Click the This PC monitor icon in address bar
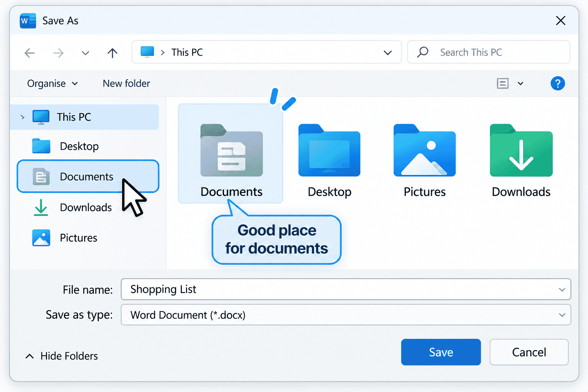The height and width of the screenshot is (392, 588). pos(147,52)
